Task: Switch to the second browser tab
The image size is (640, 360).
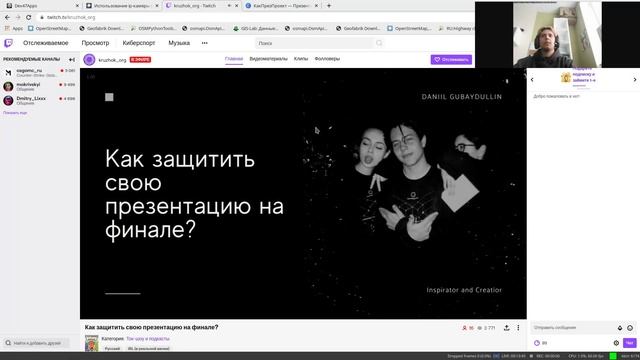Action: tap(121, 6)
